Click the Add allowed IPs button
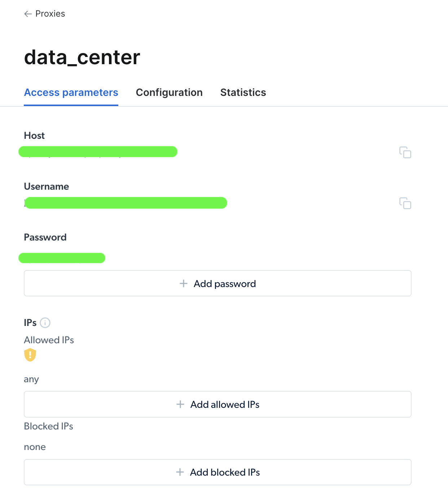The image size is (448, 494). pyautogui.click(x=218, y=404)
